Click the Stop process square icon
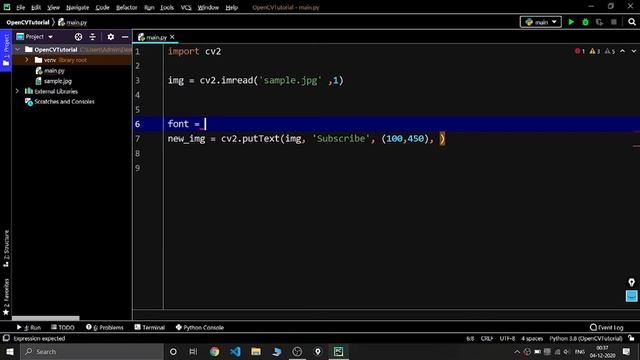This screenshot has width=640, height=360. pos(613,22)
